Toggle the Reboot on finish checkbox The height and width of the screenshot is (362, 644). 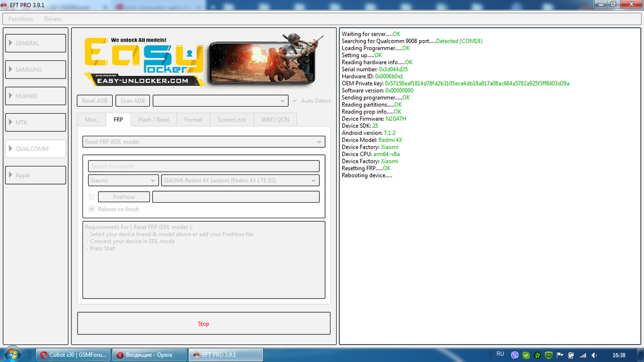tap(92, 209)
